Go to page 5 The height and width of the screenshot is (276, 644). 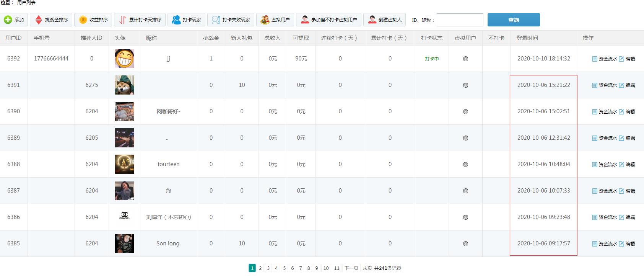point(285,268)
